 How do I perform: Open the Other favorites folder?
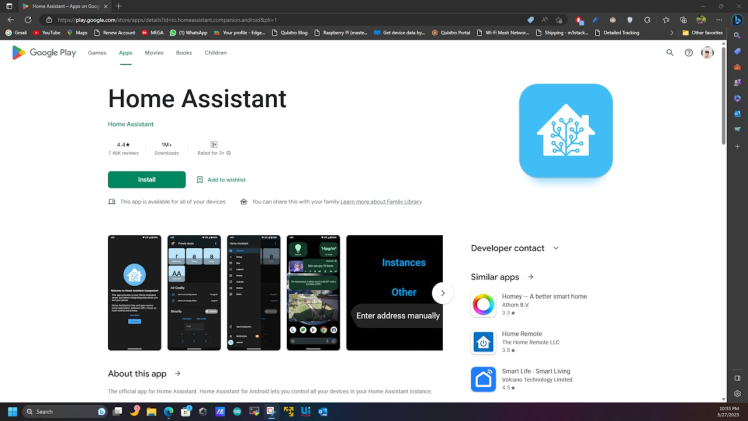click(702, 33)
